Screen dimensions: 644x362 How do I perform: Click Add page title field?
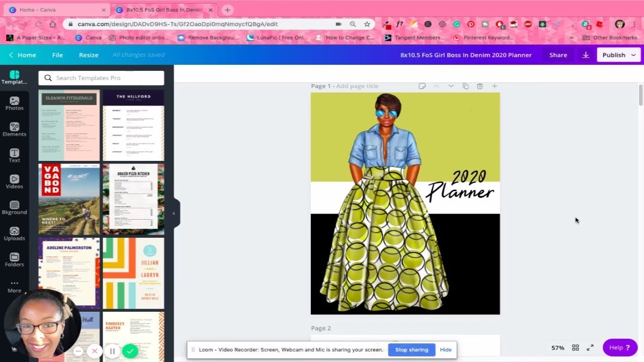(x=357, y=86)
